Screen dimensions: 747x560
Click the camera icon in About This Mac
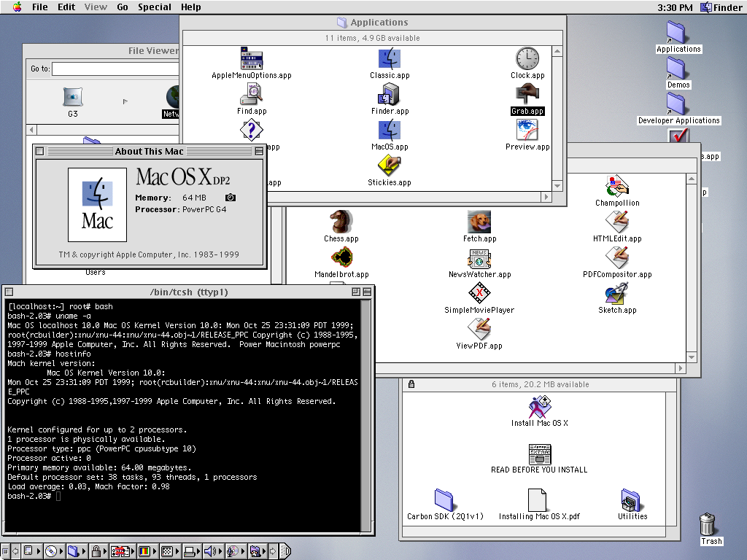230,198
